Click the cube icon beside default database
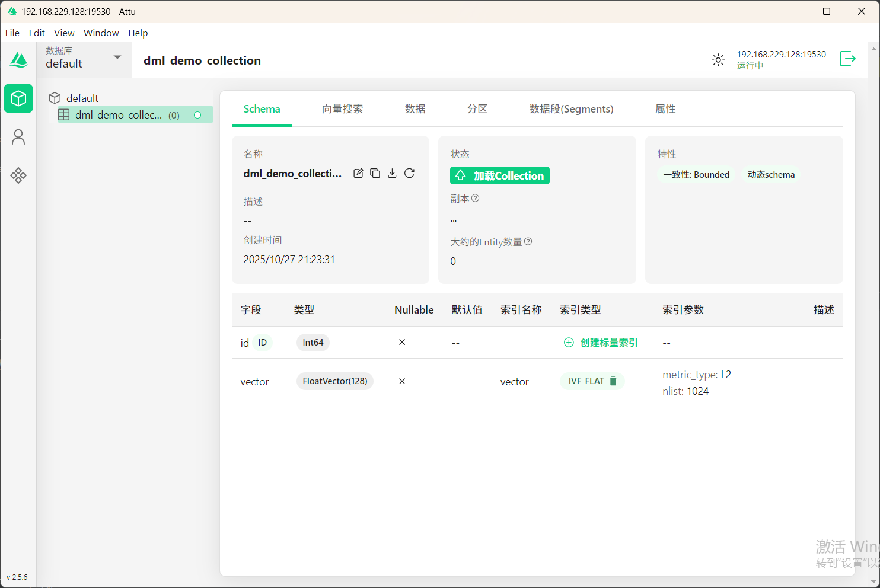880x588 pixels. tap(55, 98)
